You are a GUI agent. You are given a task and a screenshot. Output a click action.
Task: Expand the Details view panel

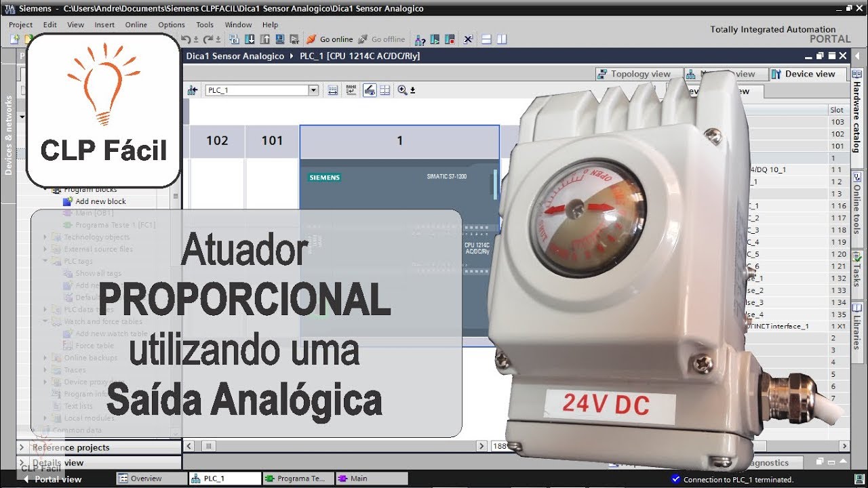click(x=22, y=463)
